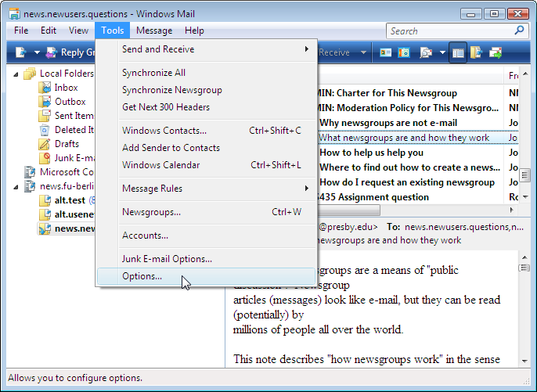
Task: Click the Find magnifier toolbar icon
Action: pos(425,52)
